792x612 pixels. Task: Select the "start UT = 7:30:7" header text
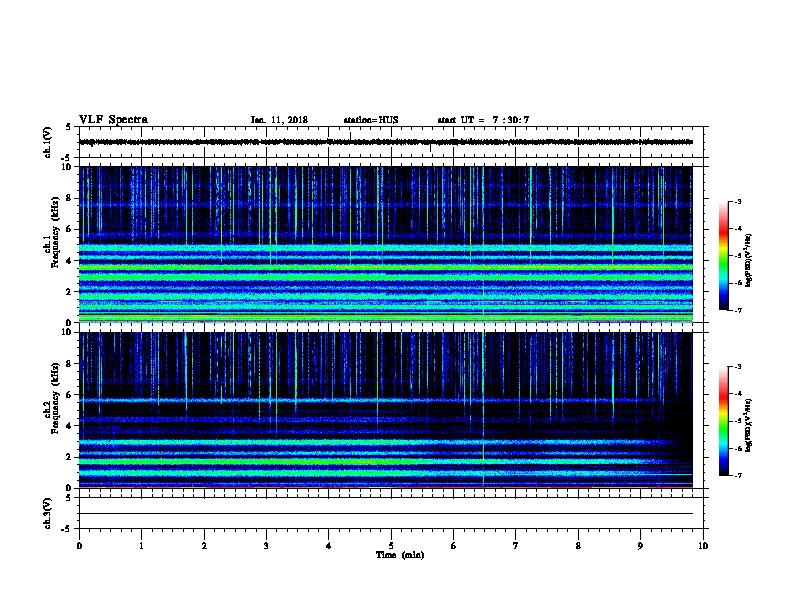[483, 120]
